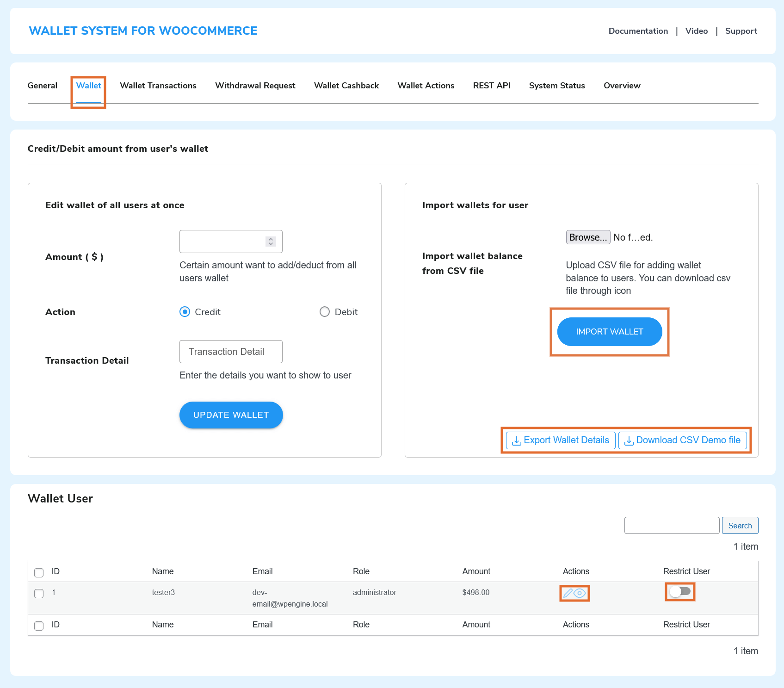Click the Amount field spinner arrows
Screen dimensions: 784x688
[x=271, y=242]
